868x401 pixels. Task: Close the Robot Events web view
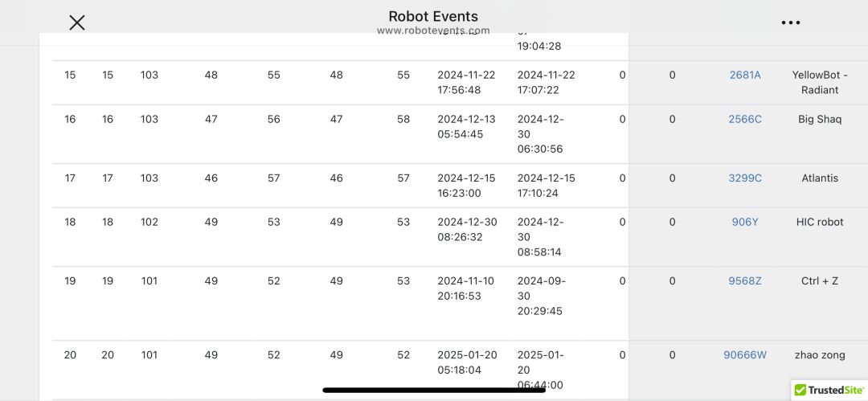77,23
